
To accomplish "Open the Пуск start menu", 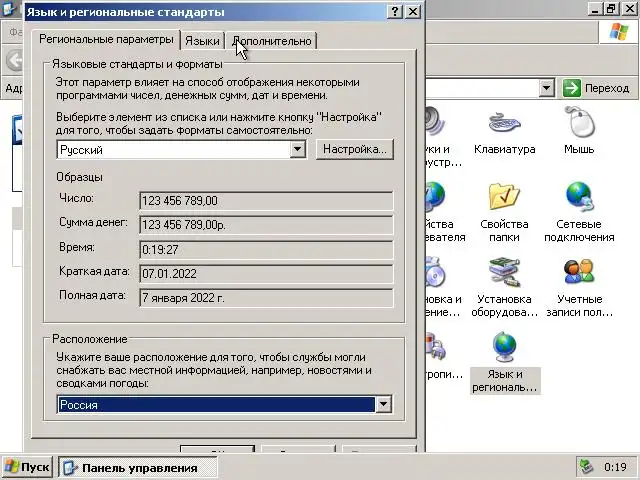I will point(27,467).
